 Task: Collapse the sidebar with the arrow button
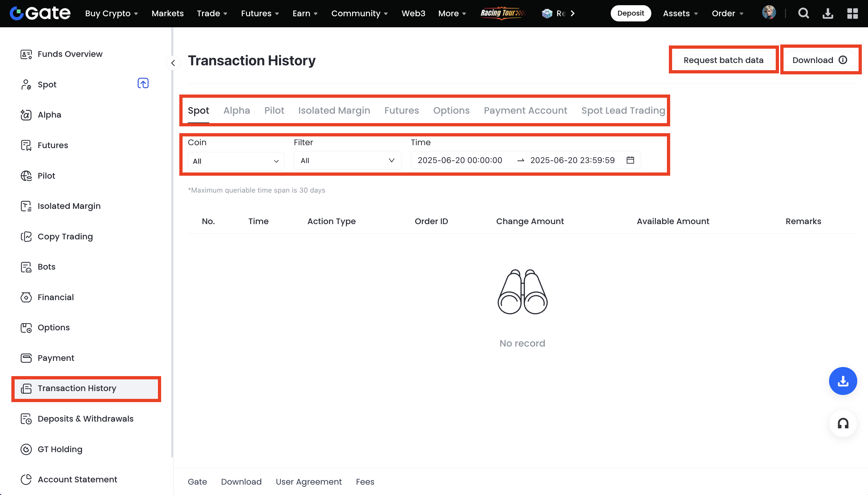[173, 63]
